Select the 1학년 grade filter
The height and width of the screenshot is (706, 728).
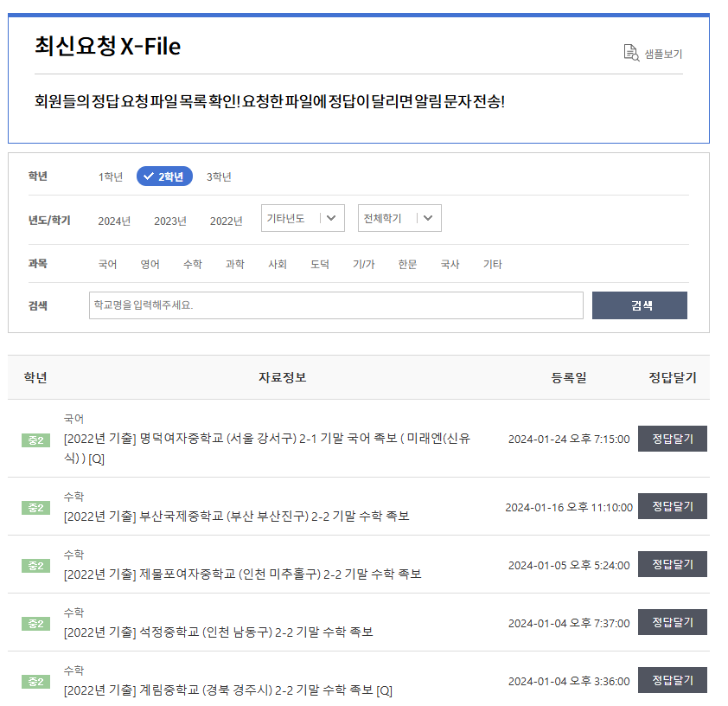[x=110, y=176]
